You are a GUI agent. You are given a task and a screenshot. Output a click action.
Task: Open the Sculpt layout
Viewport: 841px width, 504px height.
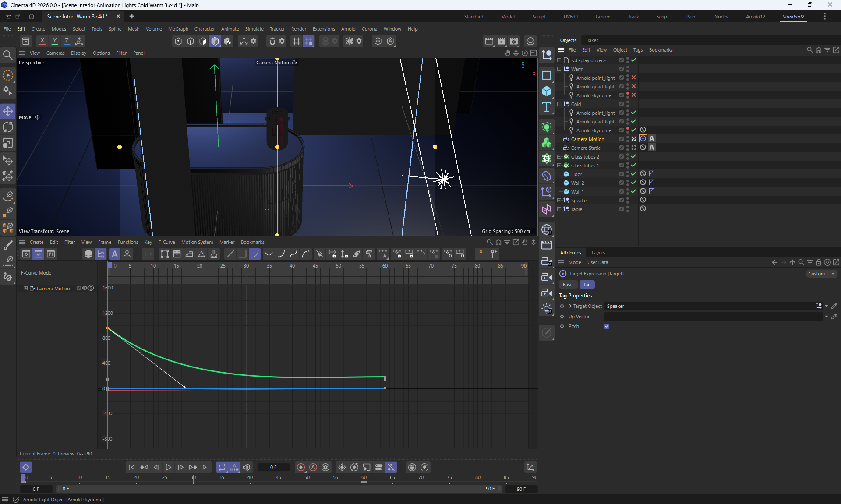point(539,17)
